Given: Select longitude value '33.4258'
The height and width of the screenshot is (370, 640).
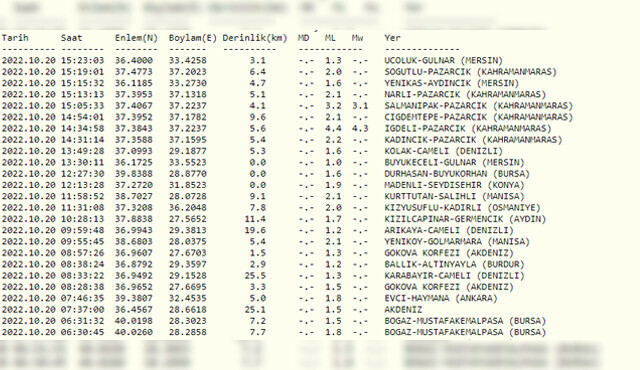Looking at the screenshot, I should point(188,60).
